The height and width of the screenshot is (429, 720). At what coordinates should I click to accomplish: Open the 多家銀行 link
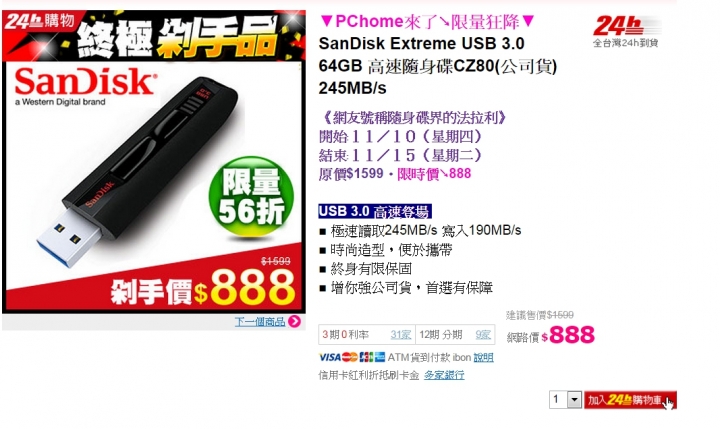tap(444, 375)
